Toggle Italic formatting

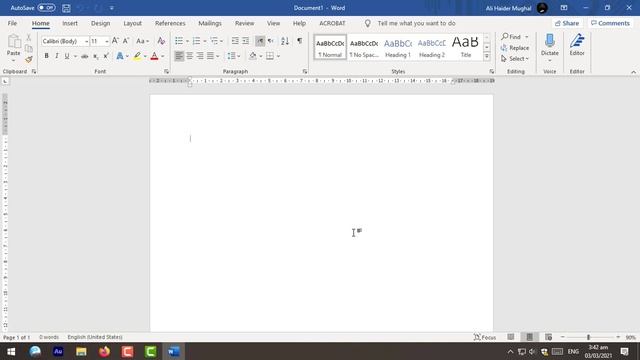point(57,56)
